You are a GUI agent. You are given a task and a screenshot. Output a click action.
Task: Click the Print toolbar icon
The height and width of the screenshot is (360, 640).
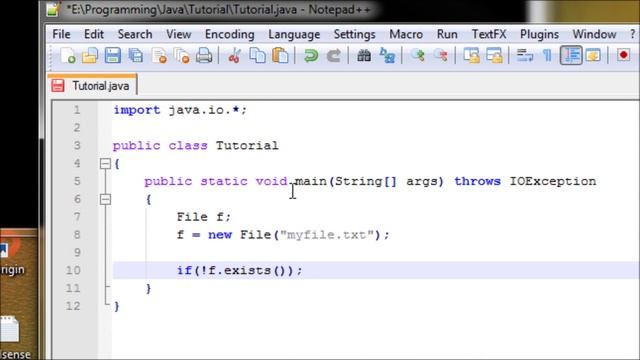[204, 55]
